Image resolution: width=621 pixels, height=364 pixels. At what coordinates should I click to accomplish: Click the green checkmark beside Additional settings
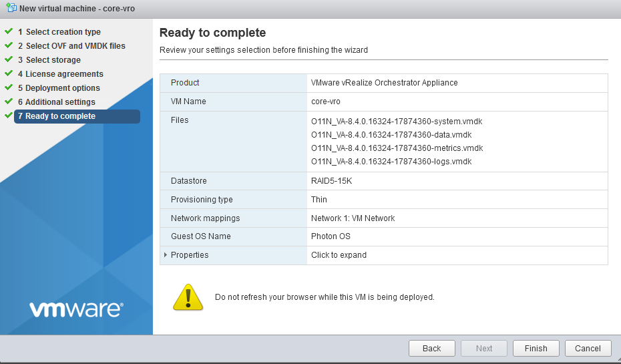point(9,102)
